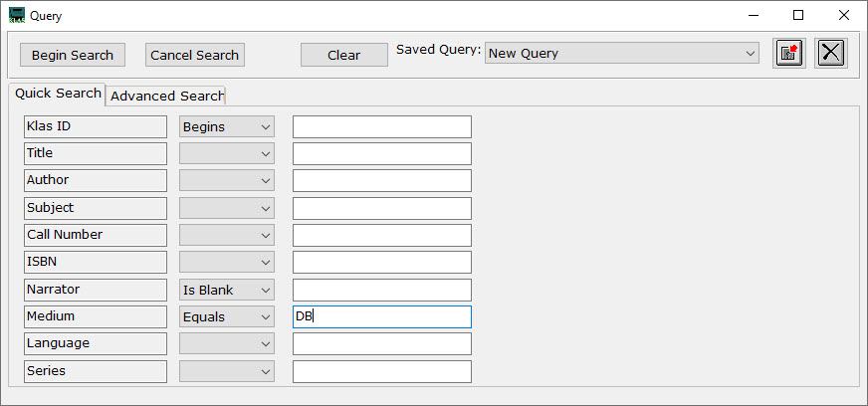Image resolution: width=868 pixels, height=406 pixels.
Task: Click the Medium field containing DB
Action: (x=381, y=316)
